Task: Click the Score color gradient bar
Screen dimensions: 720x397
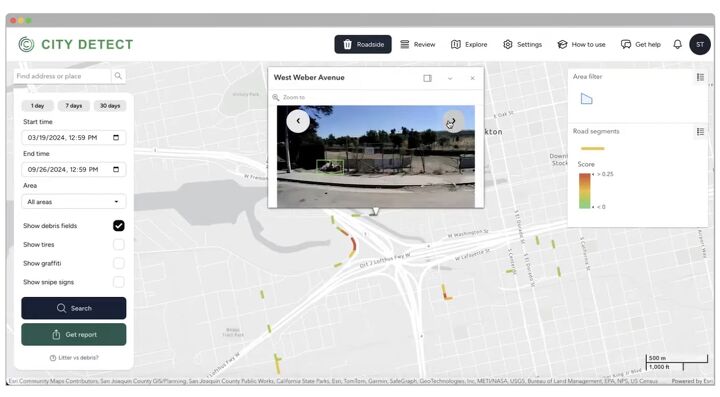Action: (585, 190)
